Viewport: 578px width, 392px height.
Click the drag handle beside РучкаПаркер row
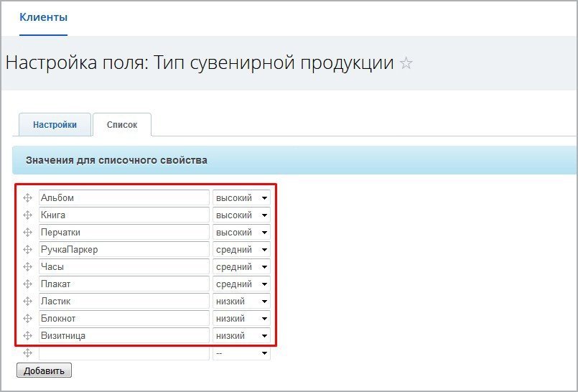[28, 249]
